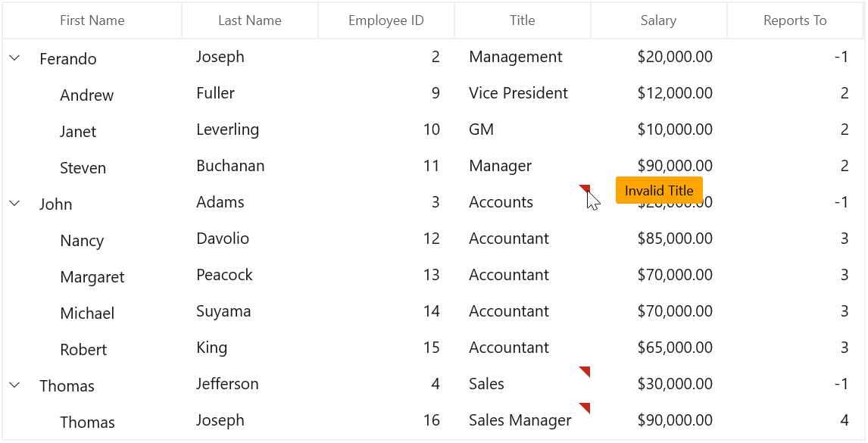Select the Fuller last name cell

[250, 94]
